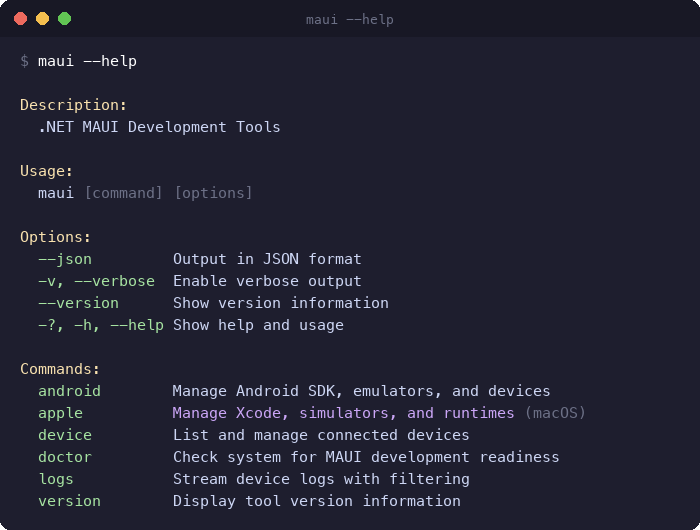
Task: Click 'Output in JSON format' description
Action: point(267,259)
